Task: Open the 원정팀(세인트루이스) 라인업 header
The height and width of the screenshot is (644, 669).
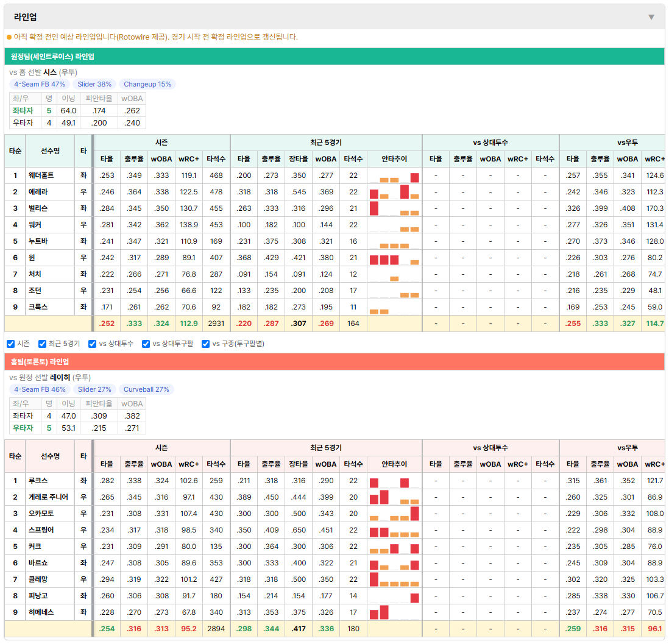Action: coord(334,56)
